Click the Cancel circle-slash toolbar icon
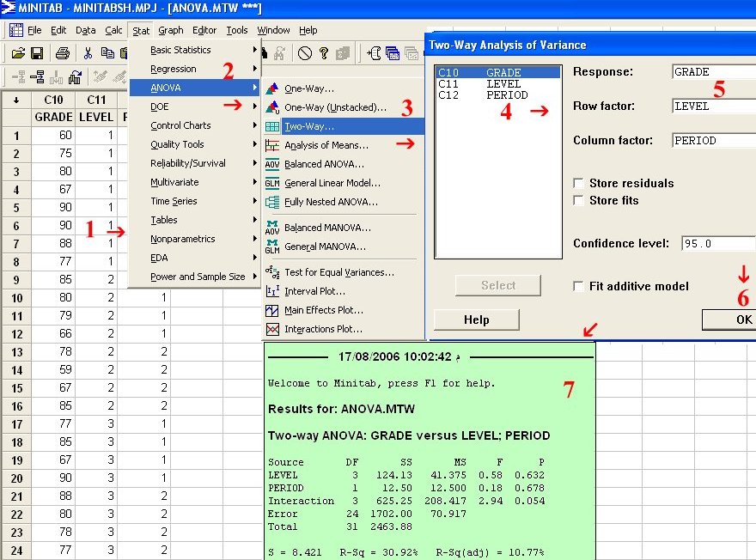Image resolution: width=756 pixels, height=560 pixels. coord(305,53)
